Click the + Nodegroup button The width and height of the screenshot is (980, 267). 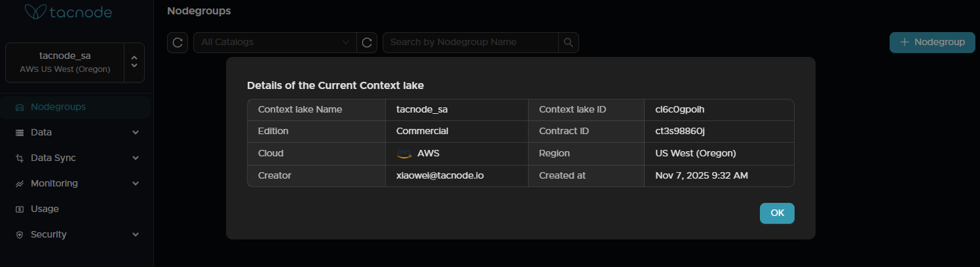932,43
